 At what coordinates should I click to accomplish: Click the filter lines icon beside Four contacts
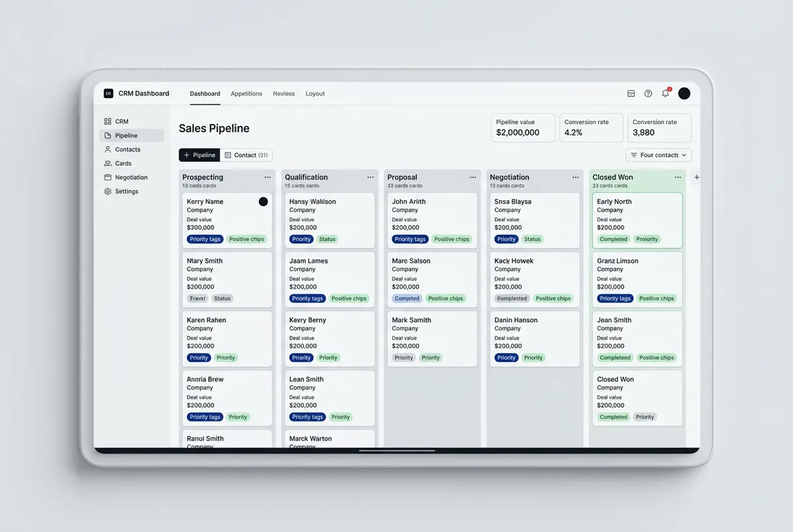(x=634, y=155)
